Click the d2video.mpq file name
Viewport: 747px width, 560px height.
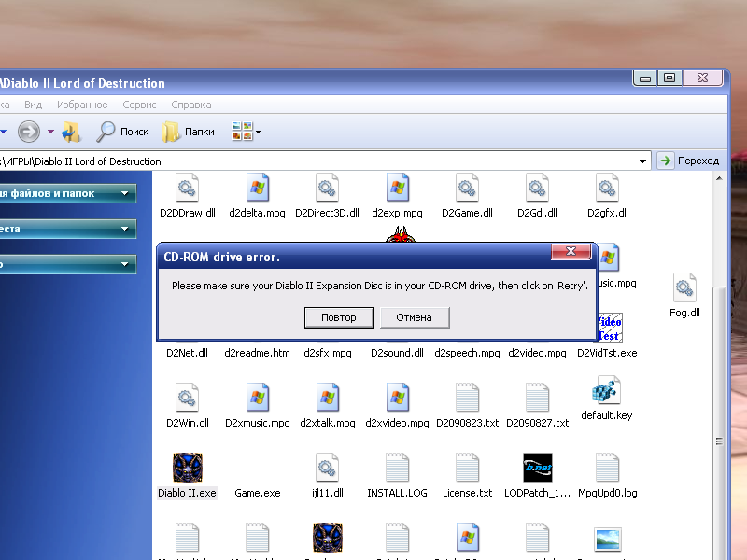click(538, 353)
